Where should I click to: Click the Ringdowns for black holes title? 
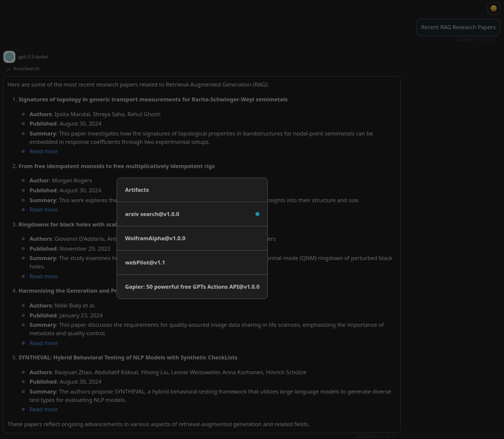click(x=68, y=224)
